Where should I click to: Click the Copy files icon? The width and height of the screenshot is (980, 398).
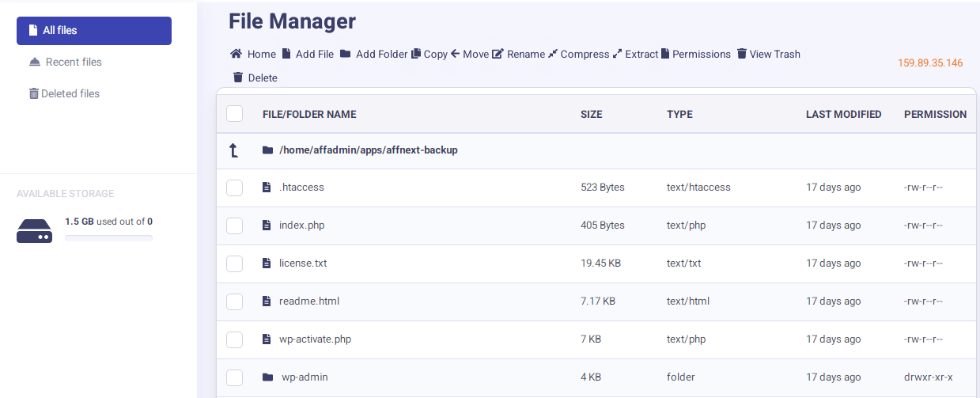click(x=416, y=55)
